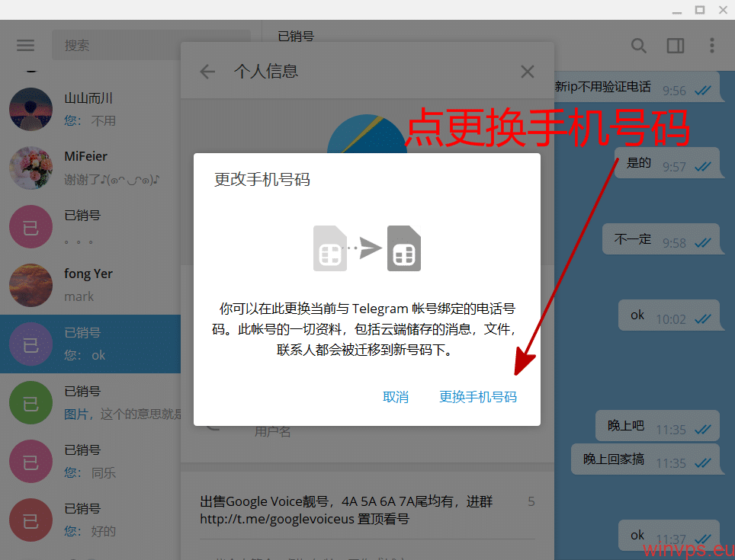Click the purple 已 avatar in selected chat

[x=31, y=344]
